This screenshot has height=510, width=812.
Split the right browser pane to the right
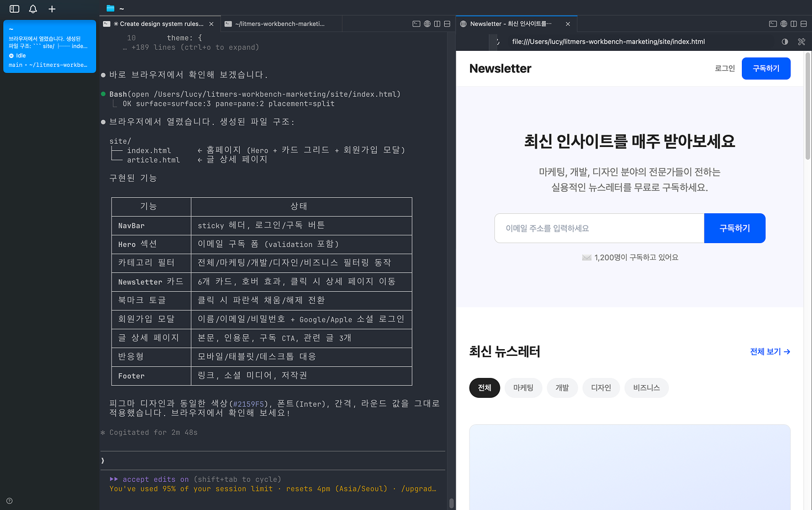pos(793,24)
